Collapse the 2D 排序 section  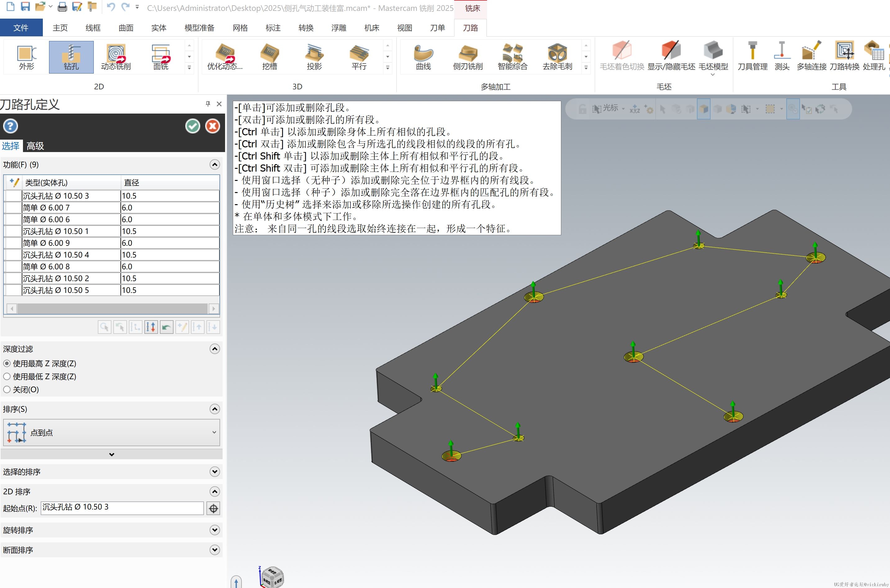tap(215, 491)
